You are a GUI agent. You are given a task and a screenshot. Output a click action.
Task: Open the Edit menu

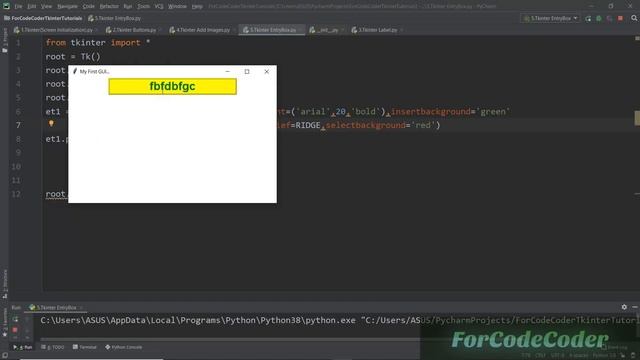click(31, 7)
